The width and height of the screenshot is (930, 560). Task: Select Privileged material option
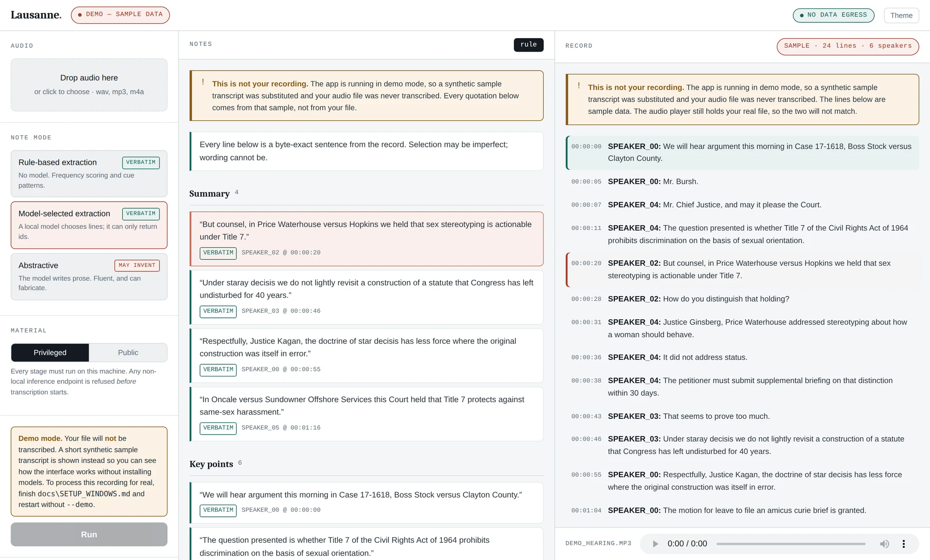point(50,353)
